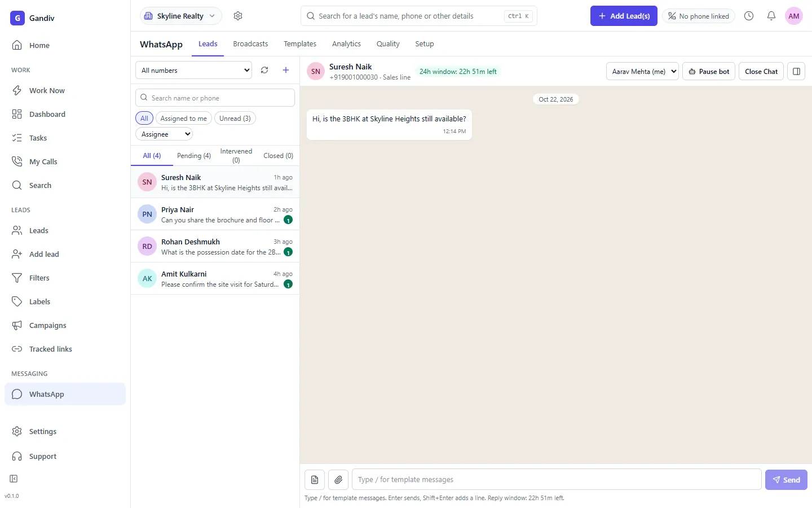The image size is (812, 508).
Task: Focus the message typing field
Action: 557,480
